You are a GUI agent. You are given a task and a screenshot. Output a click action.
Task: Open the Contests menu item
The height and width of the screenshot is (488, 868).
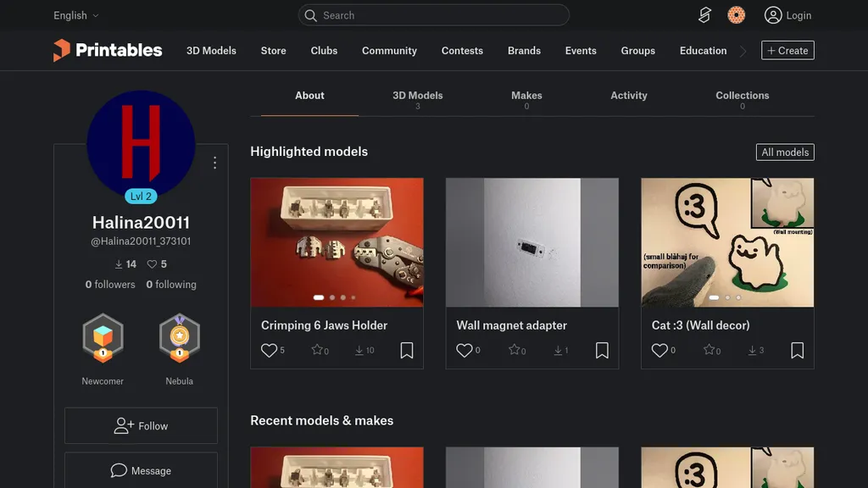point(462,50)
